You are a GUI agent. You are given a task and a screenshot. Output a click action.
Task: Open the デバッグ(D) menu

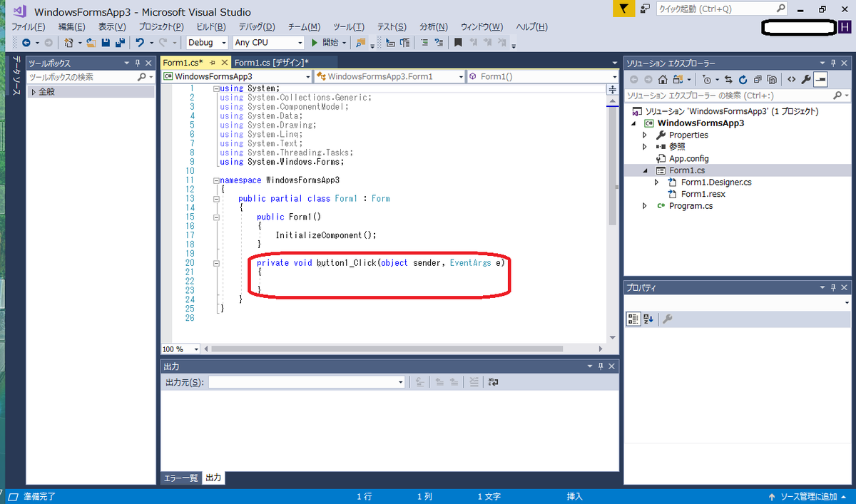[256, 26]
